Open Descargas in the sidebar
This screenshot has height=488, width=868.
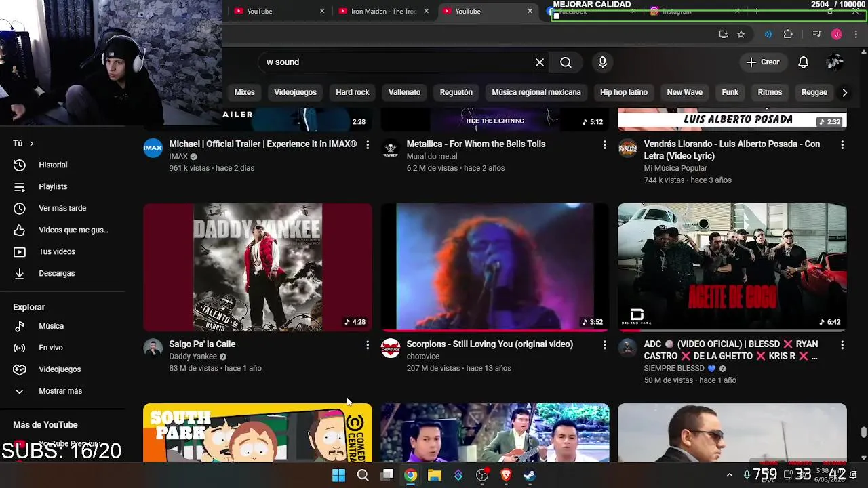coord(62,273)
